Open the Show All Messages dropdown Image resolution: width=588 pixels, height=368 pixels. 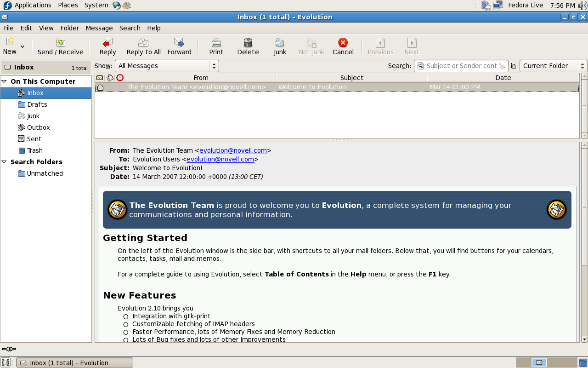167,66
